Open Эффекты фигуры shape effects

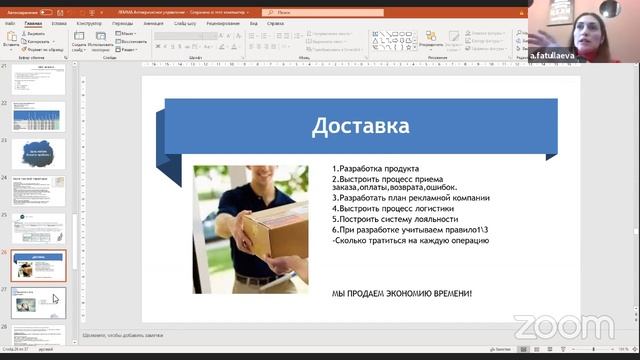pos(485,49)
